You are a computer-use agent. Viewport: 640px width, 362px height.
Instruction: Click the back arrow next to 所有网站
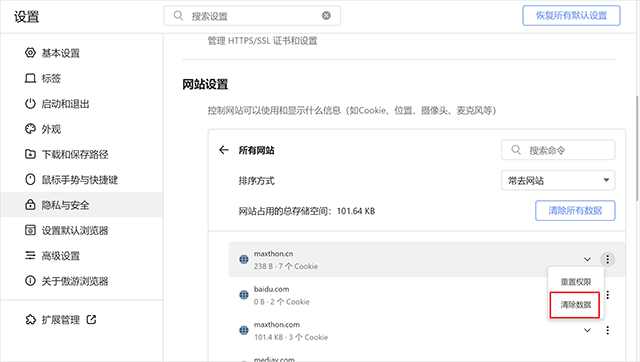click(224, 150)
